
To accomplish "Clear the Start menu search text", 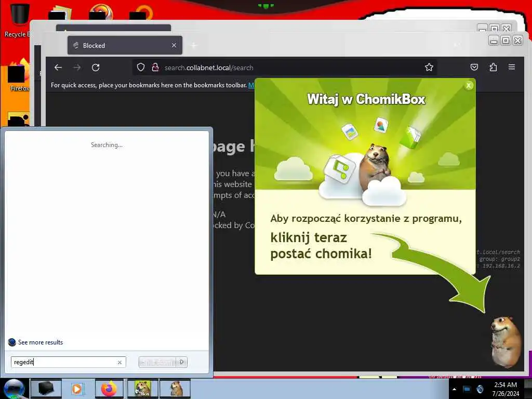I will (x=120, y=362).
